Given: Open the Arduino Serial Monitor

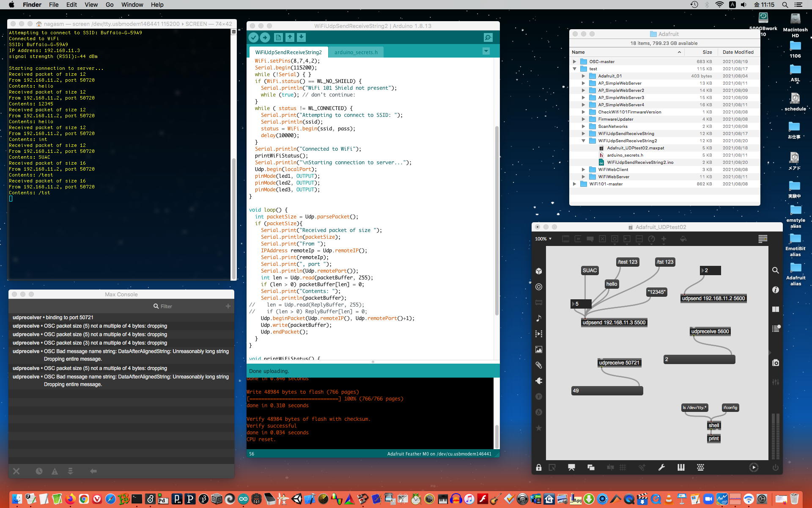Looking at the screenshot, I should 488,38.
